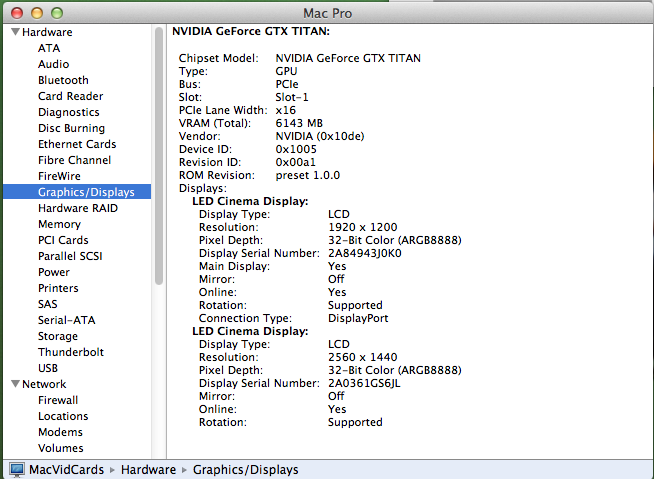Open Serial-ATA entry

point(66,320)
